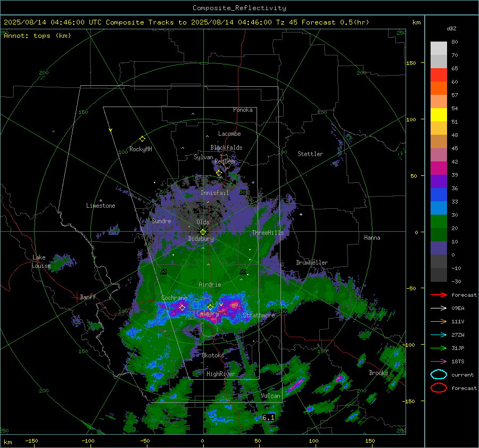The width and height of the screenshot is (479, 448).
Task: Click the Calgary city label
Action: (x=208, y=313)
